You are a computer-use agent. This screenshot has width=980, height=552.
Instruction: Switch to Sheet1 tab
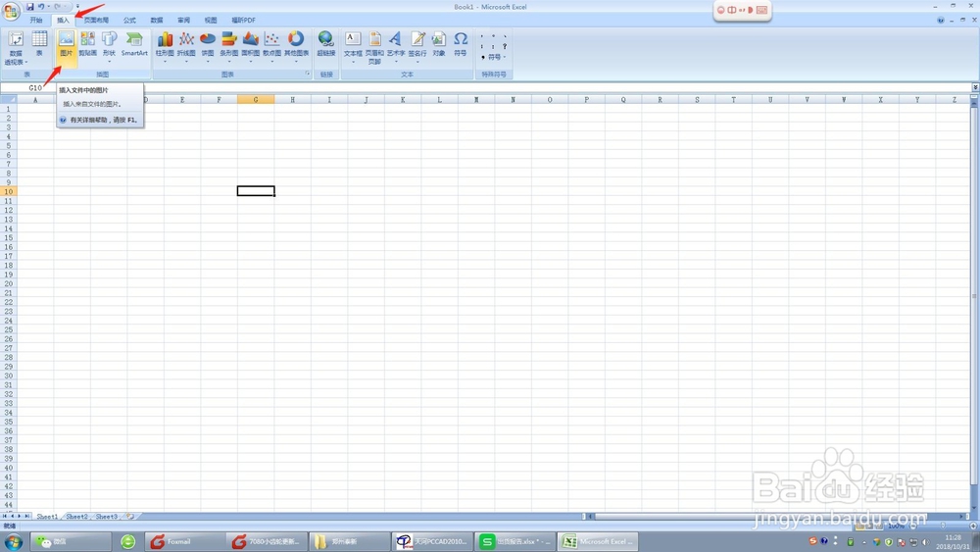coord(47,517)
